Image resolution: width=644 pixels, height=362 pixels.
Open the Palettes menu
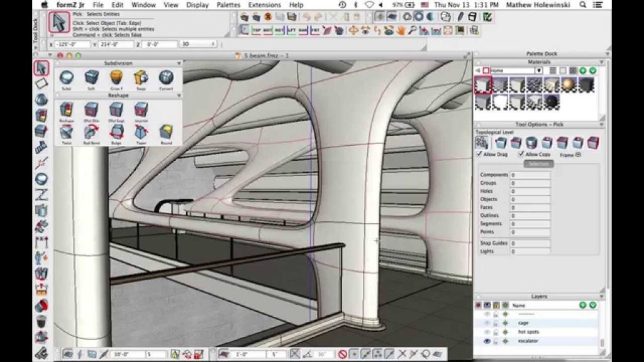click(x=228, y=5)
